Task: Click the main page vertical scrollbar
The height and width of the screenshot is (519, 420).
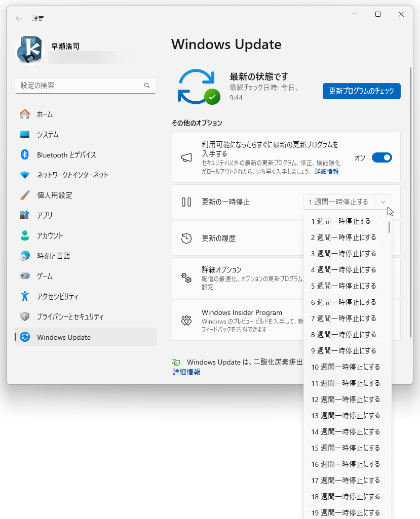Action: pos(411,202)
